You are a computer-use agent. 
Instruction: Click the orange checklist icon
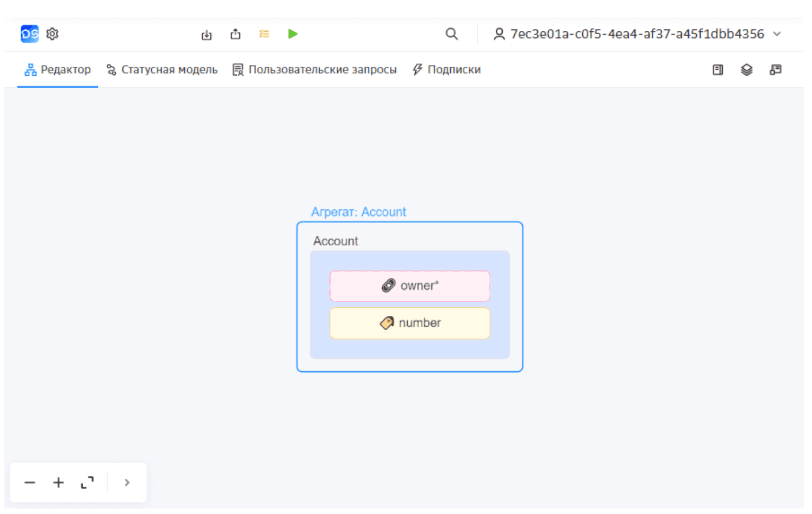(264, 34)
